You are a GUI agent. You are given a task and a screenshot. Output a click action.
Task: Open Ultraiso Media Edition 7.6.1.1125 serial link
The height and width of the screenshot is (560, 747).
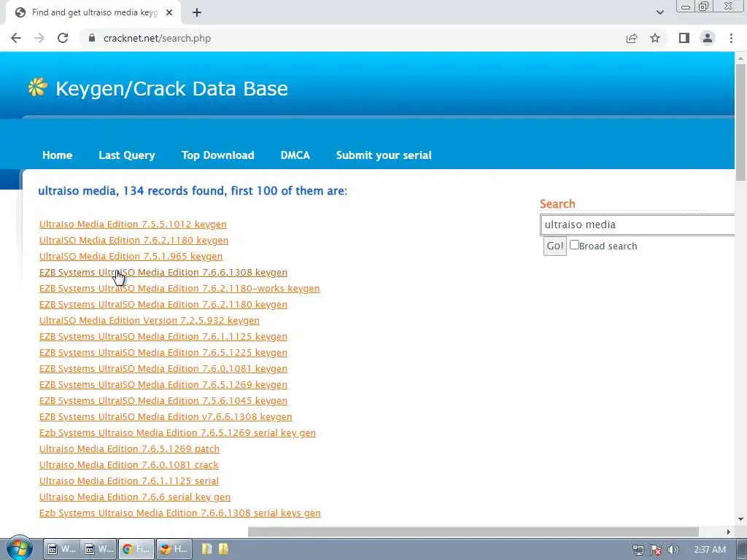click(x=129, y=481)
